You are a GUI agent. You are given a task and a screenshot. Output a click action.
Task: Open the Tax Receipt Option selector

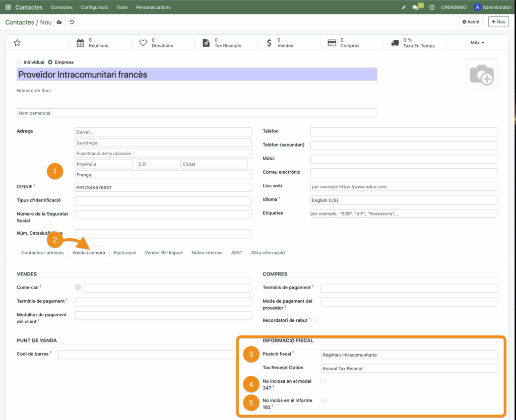pyautogui.click(x=409, y=368)
